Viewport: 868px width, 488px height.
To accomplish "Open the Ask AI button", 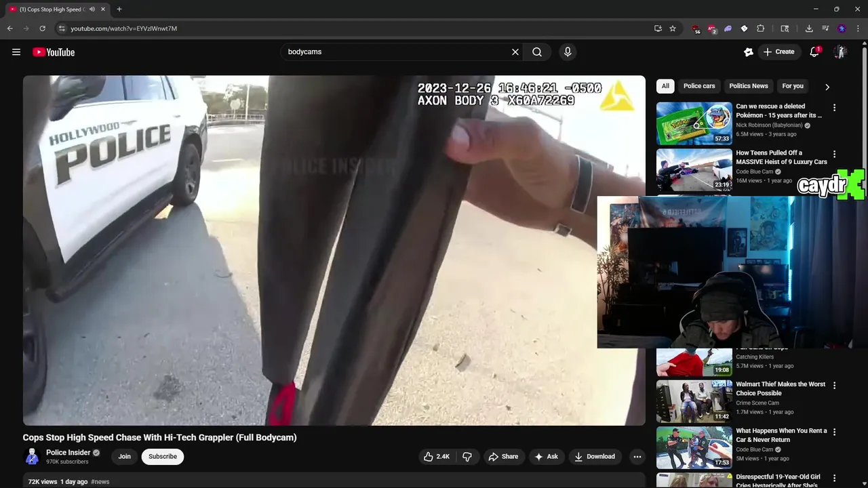I will tap(546, 457).
